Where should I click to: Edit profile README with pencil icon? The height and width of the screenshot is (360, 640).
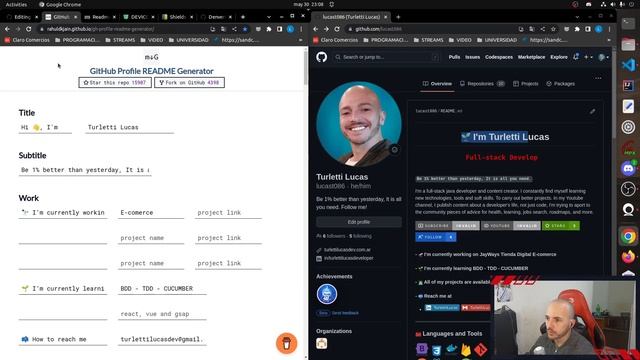click(x=592, y=111)
